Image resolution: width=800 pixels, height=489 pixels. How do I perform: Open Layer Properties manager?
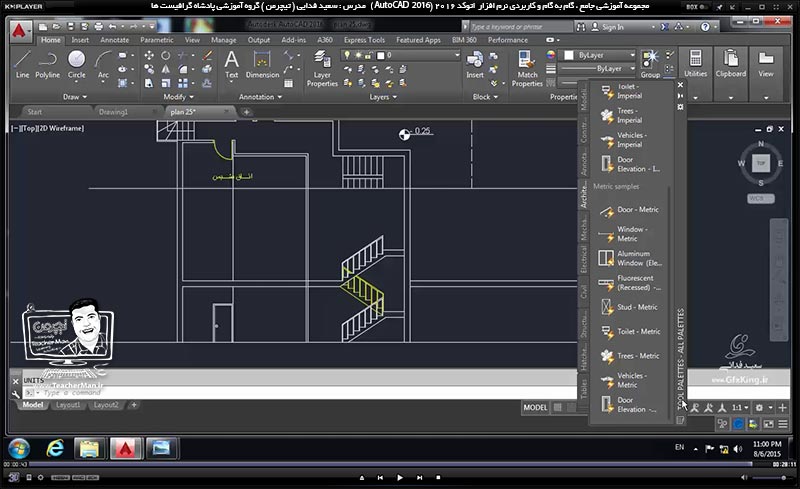(x=322, y=68)
